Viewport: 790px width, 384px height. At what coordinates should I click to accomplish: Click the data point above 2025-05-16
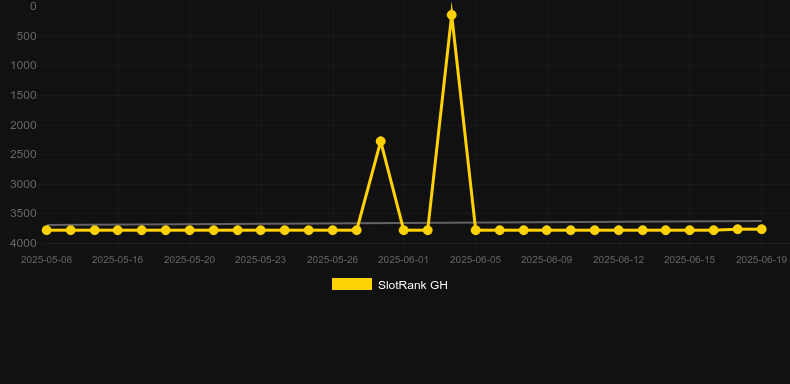click(x=118, y=230)
